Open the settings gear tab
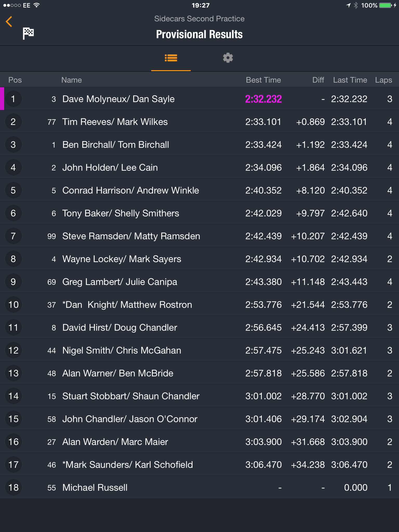The image size is (399, 532). (228, 58)
